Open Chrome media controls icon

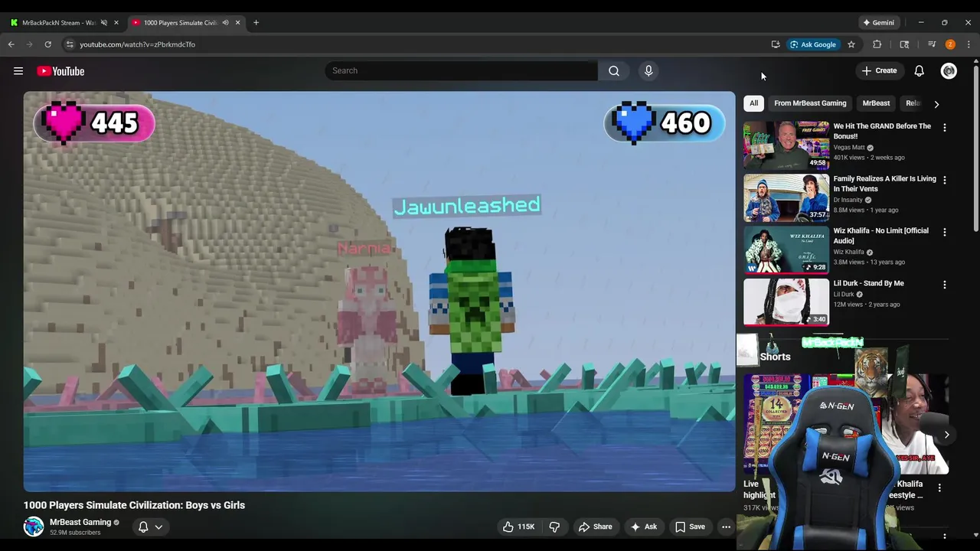tap(932, 44)
